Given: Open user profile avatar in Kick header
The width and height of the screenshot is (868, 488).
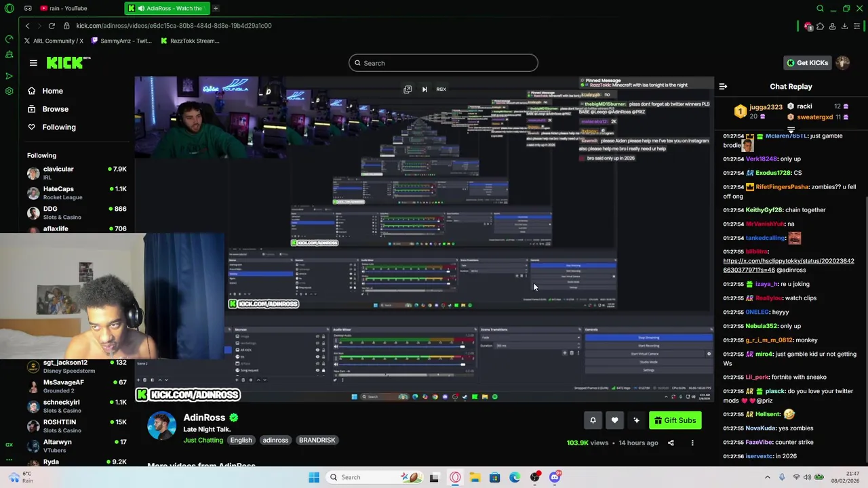Looking at the screenshot, I should (843, 63).
